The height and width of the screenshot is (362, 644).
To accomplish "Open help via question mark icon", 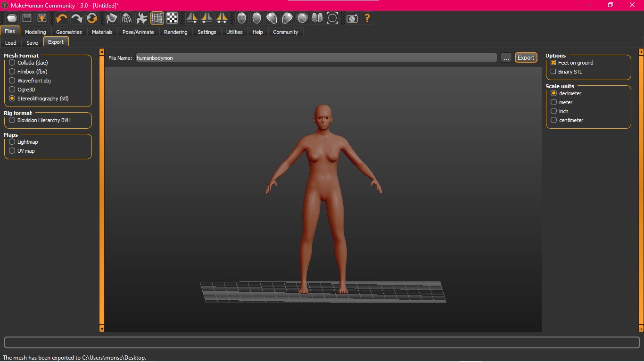I will pos(367,18).
